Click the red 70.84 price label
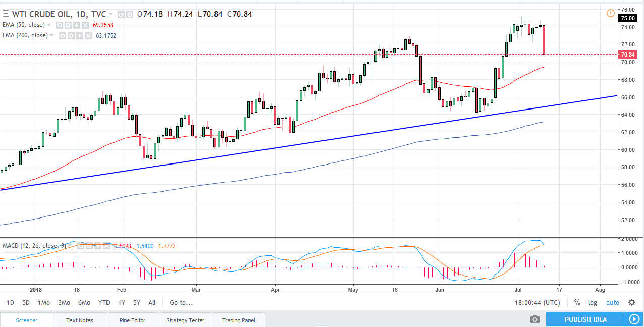This screenshot has width=644, height=327. tap(629, 54)
